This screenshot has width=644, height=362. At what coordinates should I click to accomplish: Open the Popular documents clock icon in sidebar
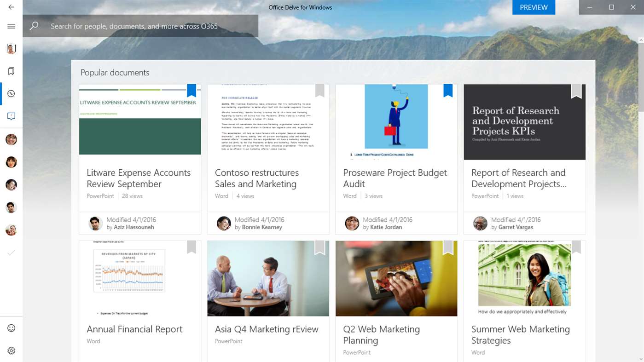[11, 93]
